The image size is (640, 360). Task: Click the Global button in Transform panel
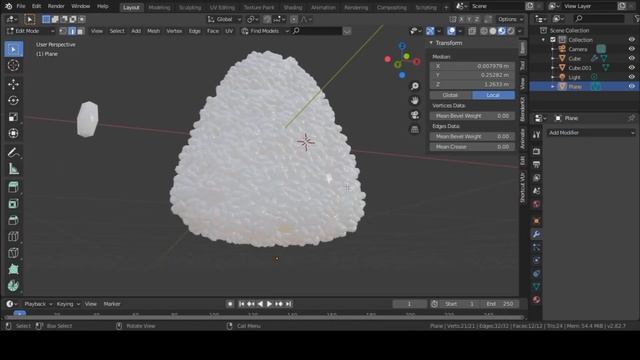pos(451,95)
